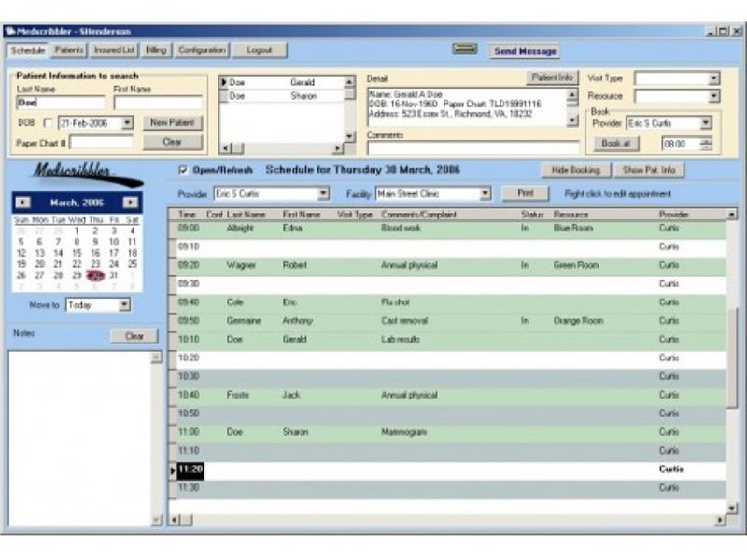This screenshot has height=560, width=747.
Task: Select the 09:00 Albright appointment row
Action: click(451, 229)
